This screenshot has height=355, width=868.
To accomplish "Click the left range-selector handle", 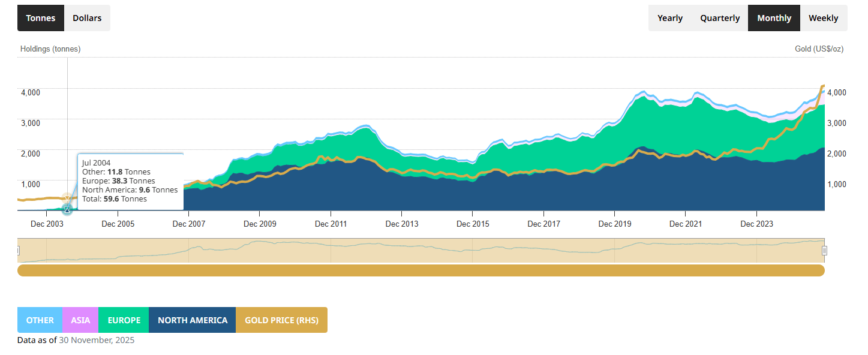I will click(x=20, y=250).
